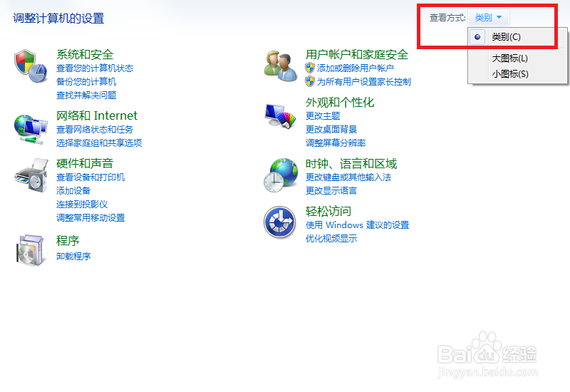Click the 备份您的计算机 link
Image resolution: width=570 pixels, height=392 pixels.
point(86,81)
